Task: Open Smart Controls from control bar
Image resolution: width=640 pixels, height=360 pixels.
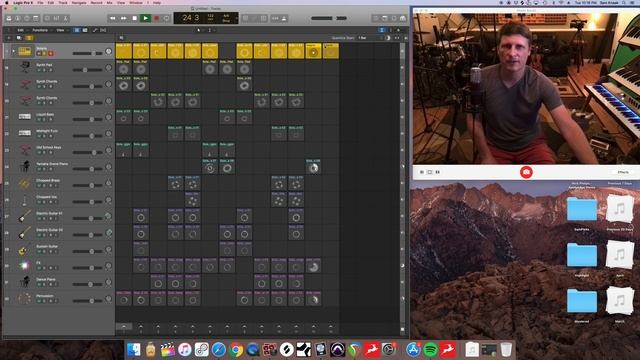Action: pyautogui.click(x=47, y=18)
